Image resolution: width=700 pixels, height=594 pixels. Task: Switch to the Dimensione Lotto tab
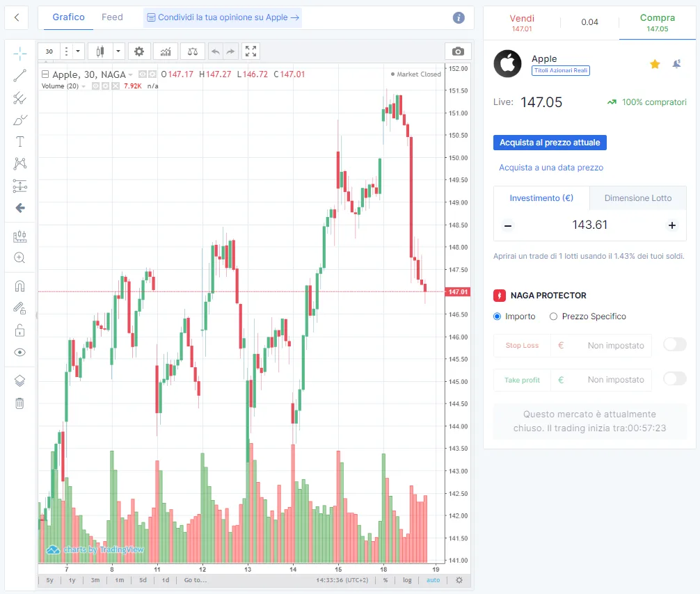point(638,198)
